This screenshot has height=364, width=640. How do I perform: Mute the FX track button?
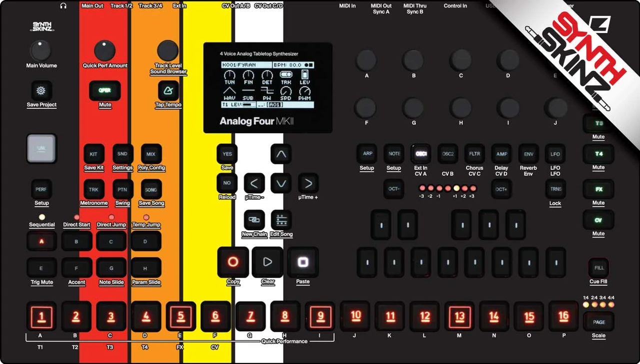click(x=598, y=190)
